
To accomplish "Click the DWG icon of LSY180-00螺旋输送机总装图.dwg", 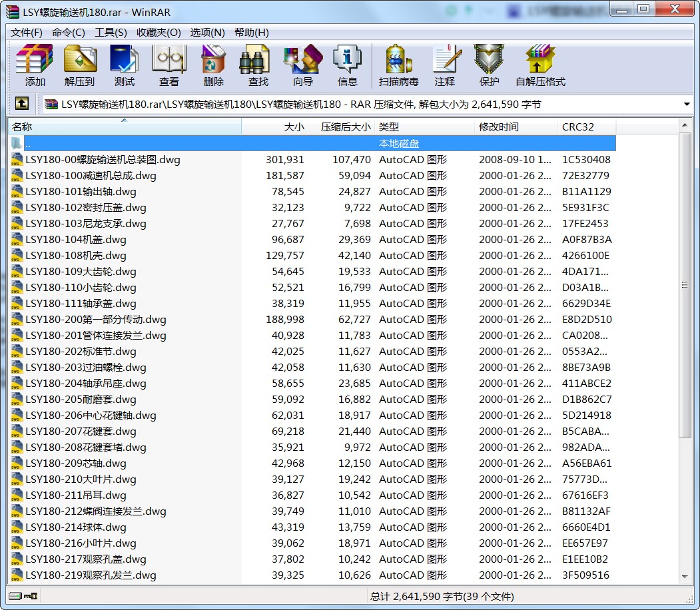I will tap(17, 159).
